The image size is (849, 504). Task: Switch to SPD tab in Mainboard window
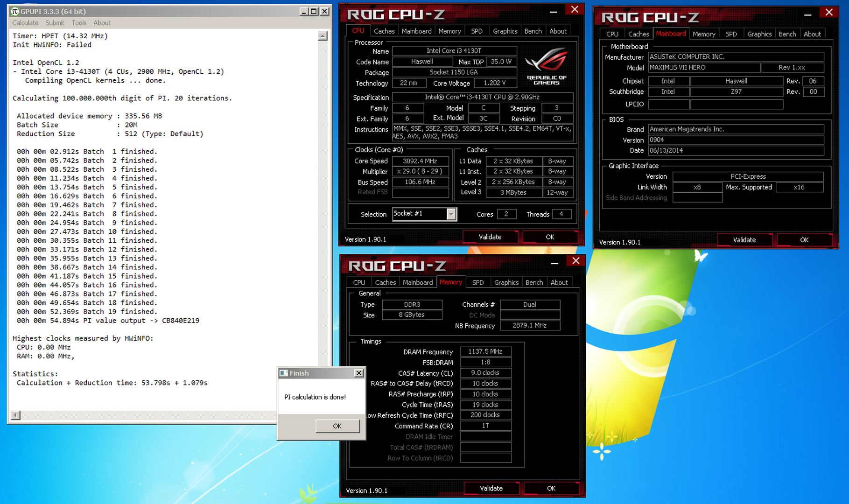coord(731,34)
